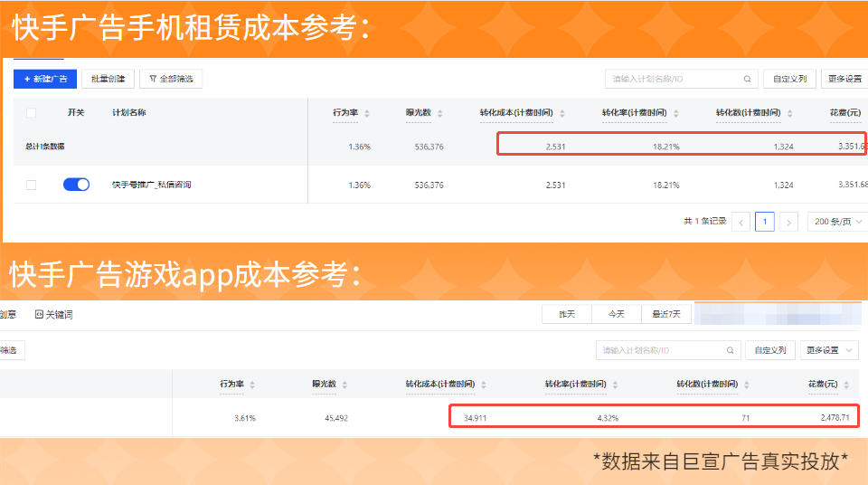Sort lower table by 转化成本(计费时间) arrows

[483, 385]
